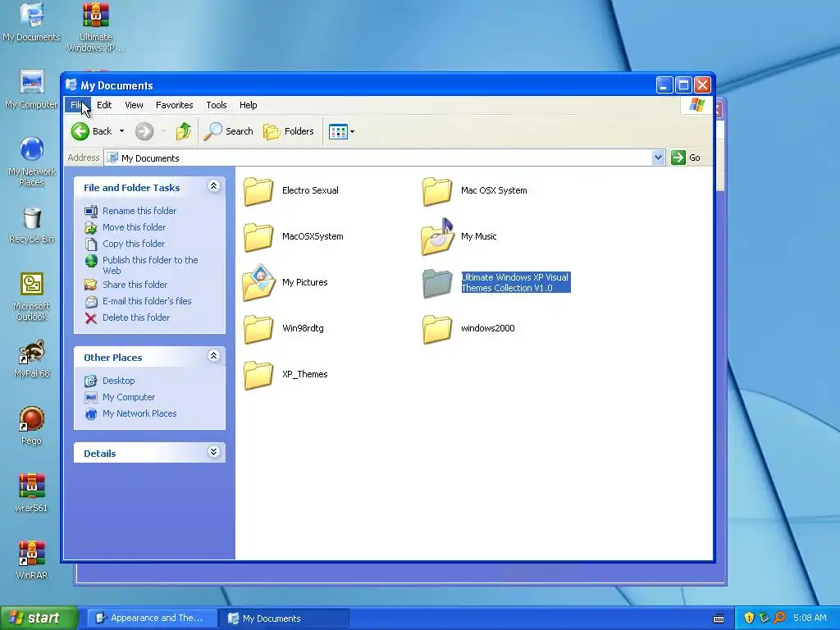
Task: Click the Start button
Action: pyautogui.click(x=39, y=619)
